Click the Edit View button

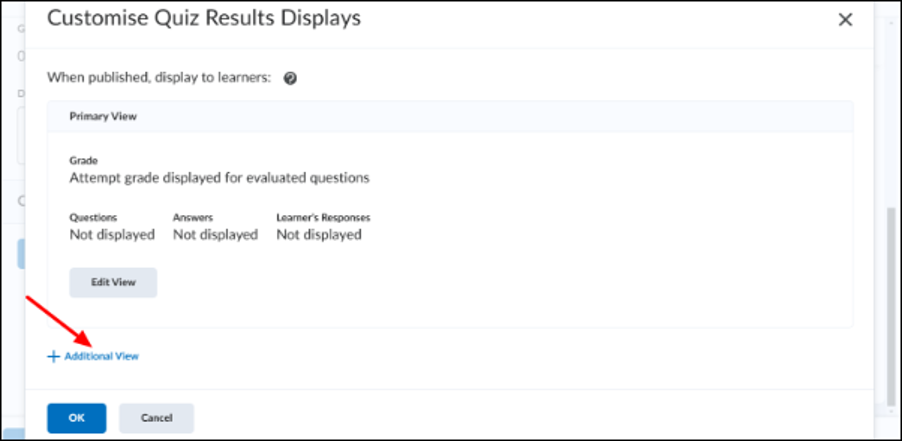pos(113,283)
